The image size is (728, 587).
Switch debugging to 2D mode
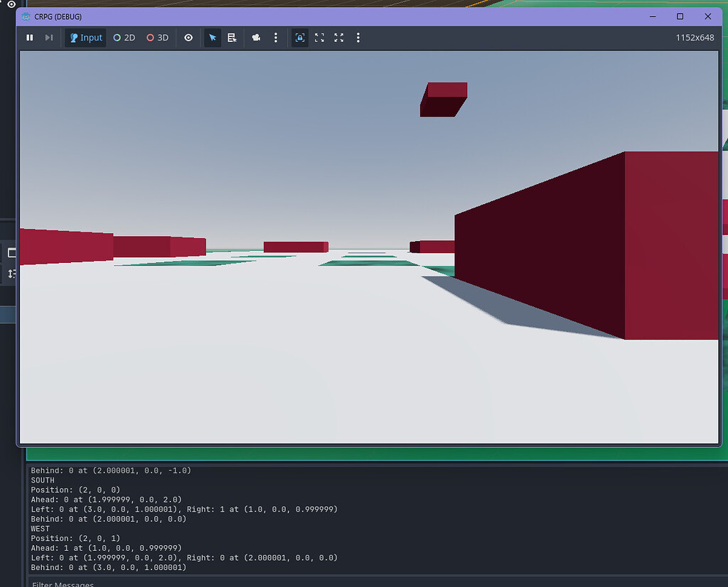pyautogui.click(x=124, y=38)
